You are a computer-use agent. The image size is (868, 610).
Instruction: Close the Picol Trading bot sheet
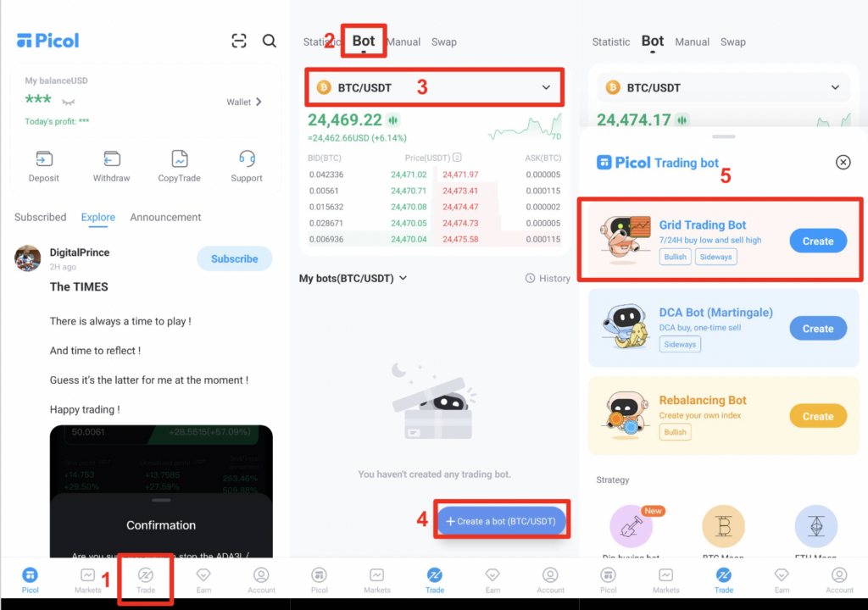coord(843,162)
